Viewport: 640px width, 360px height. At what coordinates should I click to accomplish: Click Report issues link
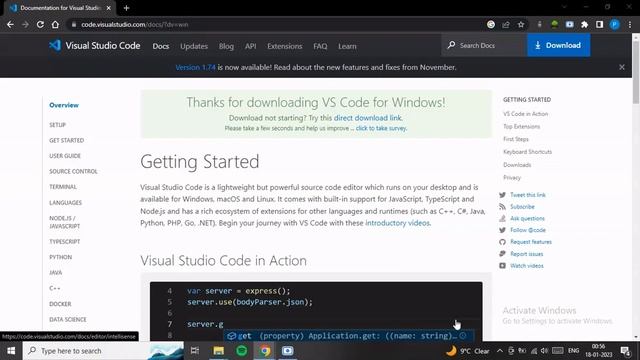pos(527,254)
